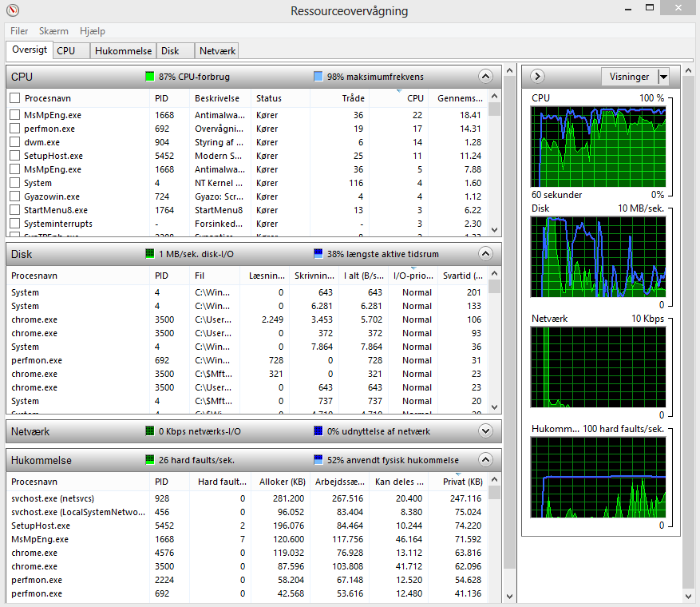The width and height of the screenshot is (700, 607).
Task: Check the first MsMpEng.exe process checkbox
Action: point(15,115)
